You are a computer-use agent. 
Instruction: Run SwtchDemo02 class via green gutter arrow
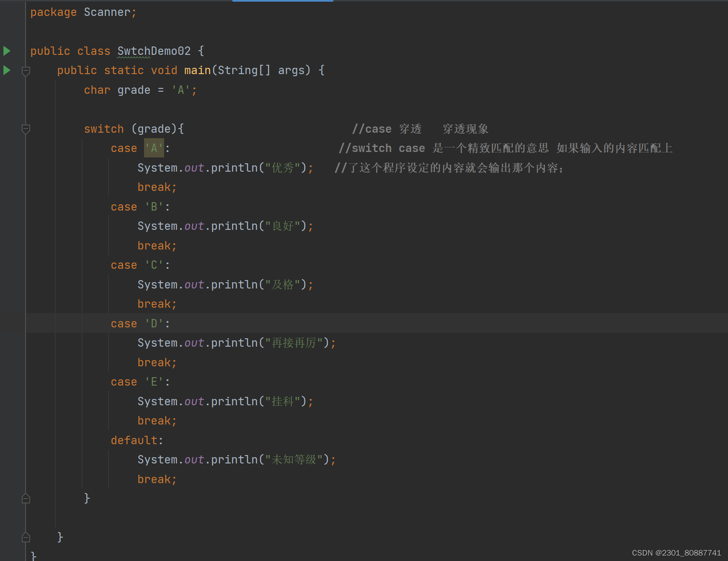pyautogui.click(x=6, y=51)
